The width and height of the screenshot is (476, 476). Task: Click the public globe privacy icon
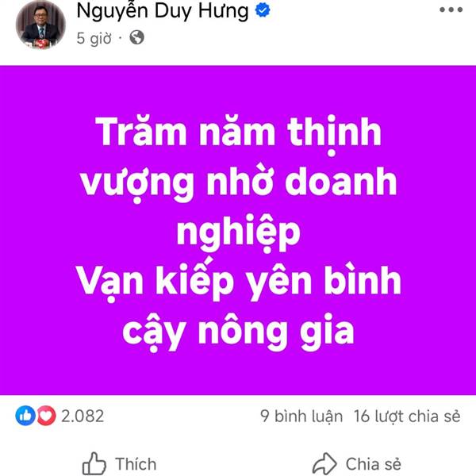[x=136, y=37]
